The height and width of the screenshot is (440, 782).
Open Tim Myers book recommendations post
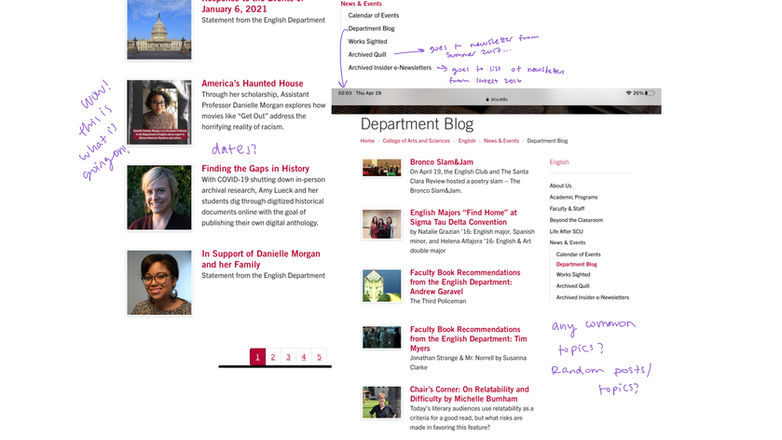click(468, 339)
